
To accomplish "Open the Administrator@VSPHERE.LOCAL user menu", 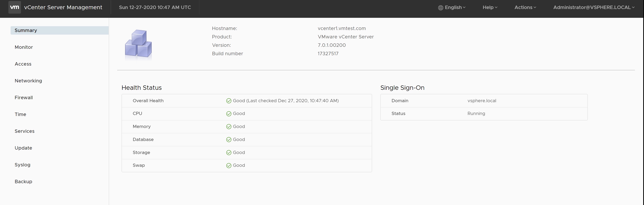I will click(x=594, y=7).
